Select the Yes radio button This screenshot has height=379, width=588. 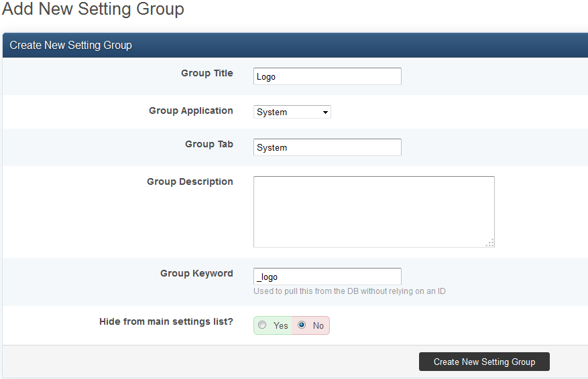pos(263,325)
